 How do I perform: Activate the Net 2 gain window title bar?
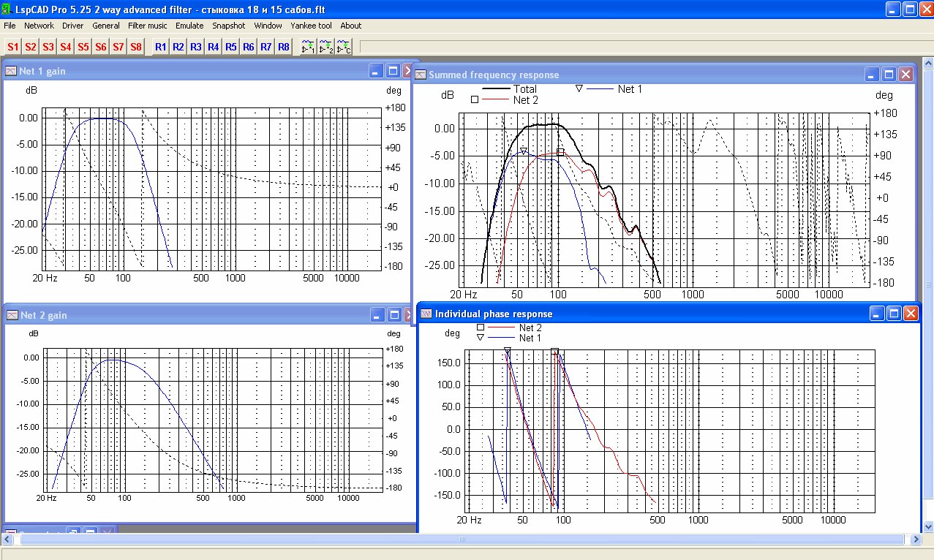point(183,315)
